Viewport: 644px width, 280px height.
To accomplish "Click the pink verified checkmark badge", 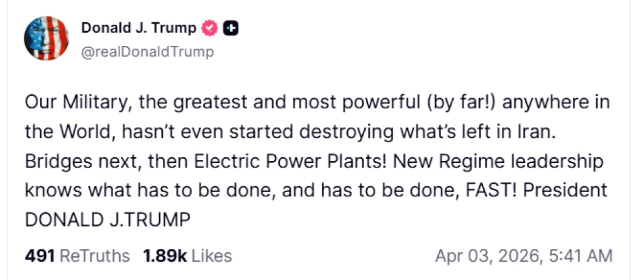I will [209, 28].
